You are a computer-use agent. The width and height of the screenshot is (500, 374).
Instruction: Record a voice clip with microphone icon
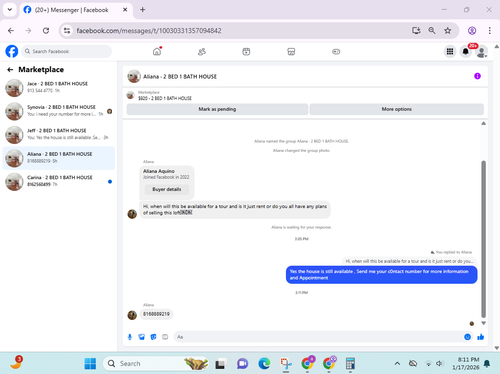(130, 337)
